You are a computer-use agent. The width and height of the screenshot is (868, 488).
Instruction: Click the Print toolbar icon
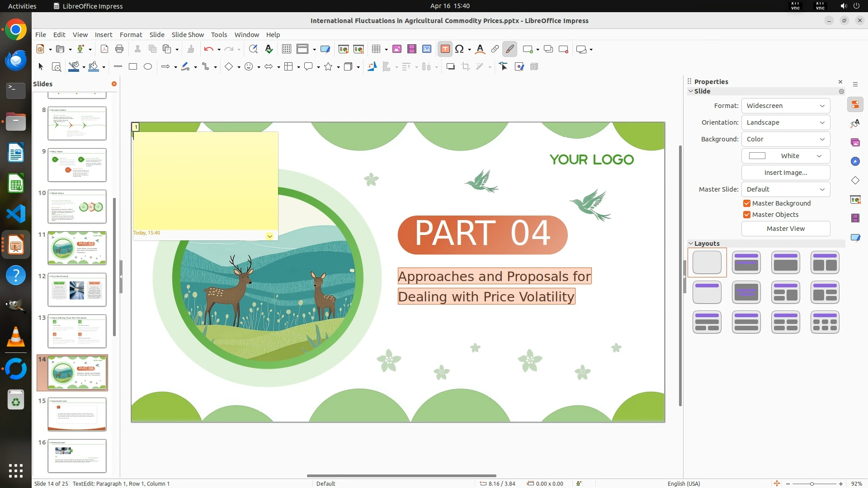pyautogui.click(x=119, y=49)
